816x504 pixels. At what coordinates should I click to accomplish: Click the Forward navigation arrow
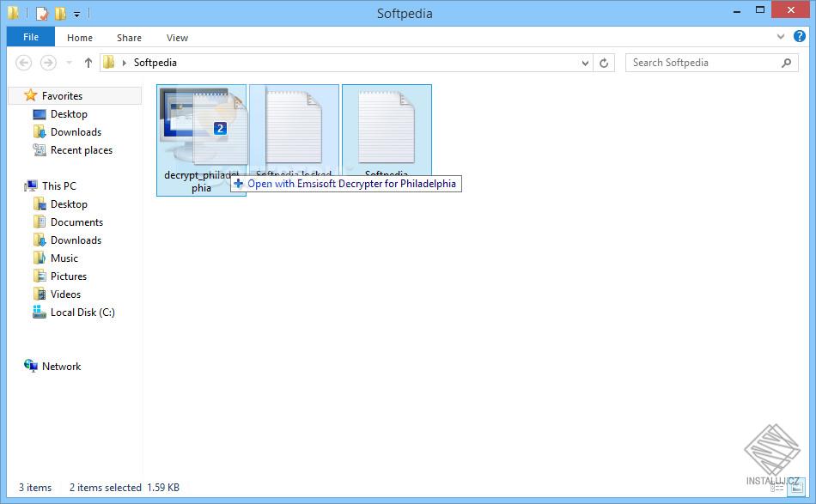[x=48, y=63]
